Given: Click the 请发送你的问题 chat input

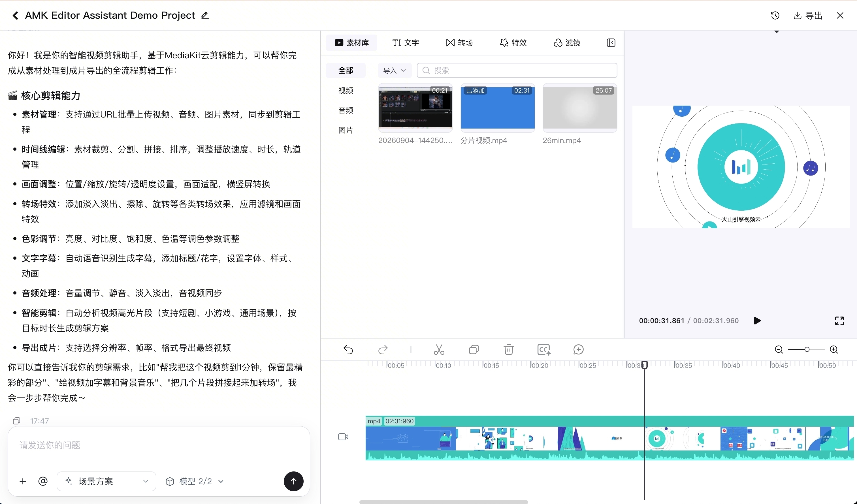Looking at the screenshot, I should coord(159,445).
